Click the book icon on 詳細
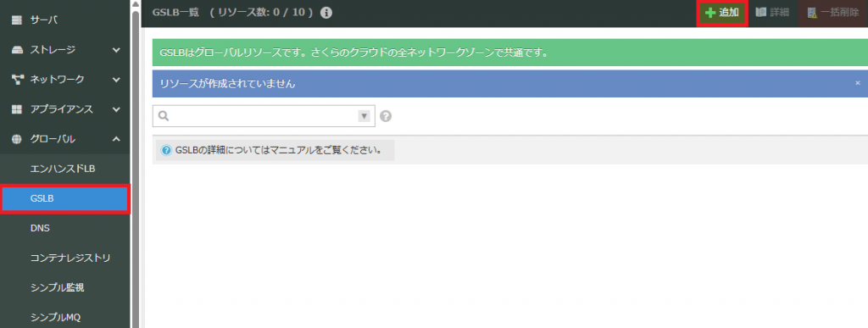This screenshot has width=868, height=328. [x=761, y=13]
